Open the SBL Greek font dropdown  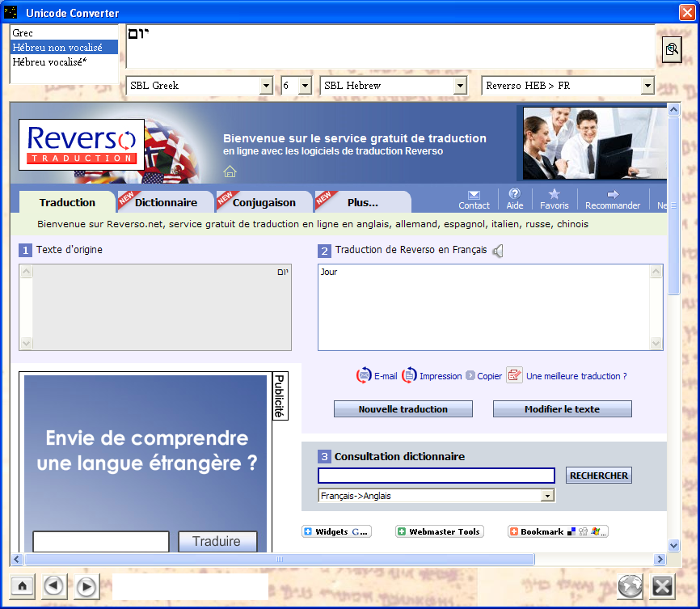click(x=266, y=86)
